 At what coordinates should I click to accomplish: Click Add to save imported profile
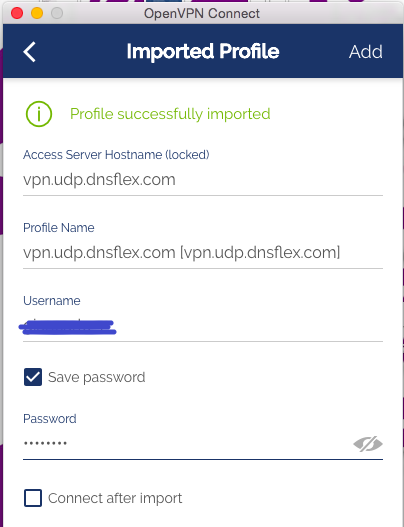coord(366,52)
